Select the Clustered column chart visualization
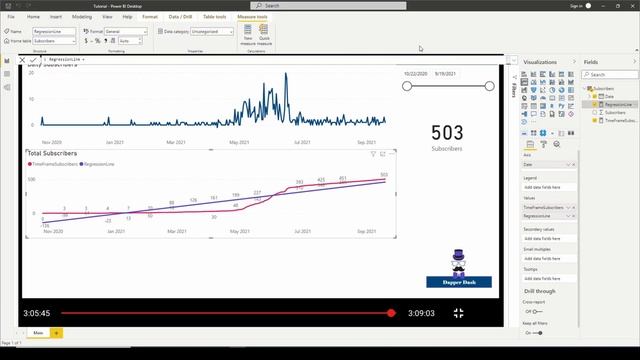 tap(552, 74)
